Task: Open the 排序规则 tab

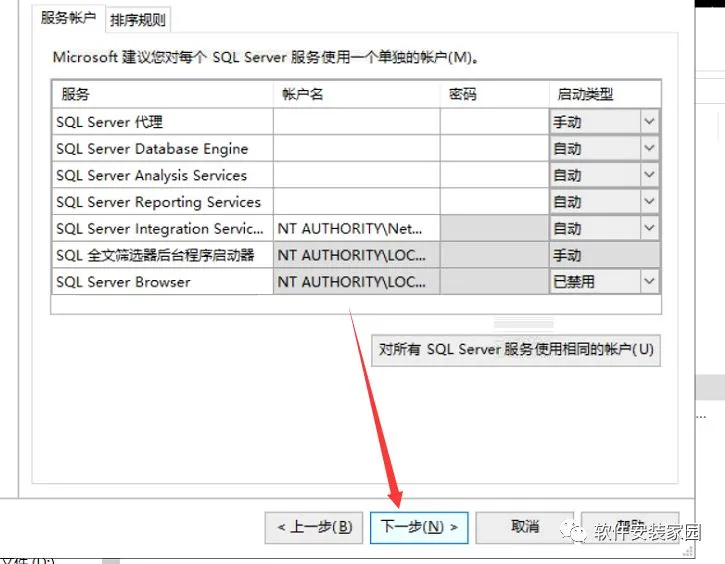Action: (138, 20)
